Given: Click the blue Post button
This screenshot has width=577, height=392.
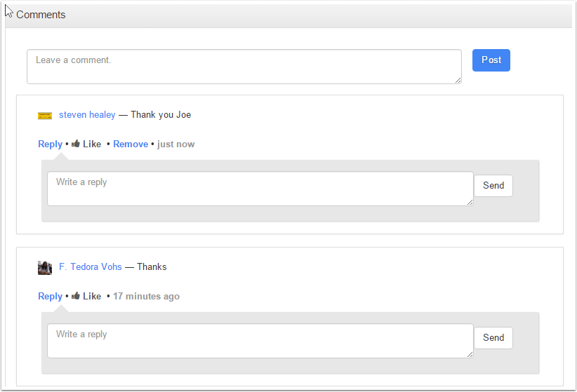Looking at the screenshot, I should point(491,60).
